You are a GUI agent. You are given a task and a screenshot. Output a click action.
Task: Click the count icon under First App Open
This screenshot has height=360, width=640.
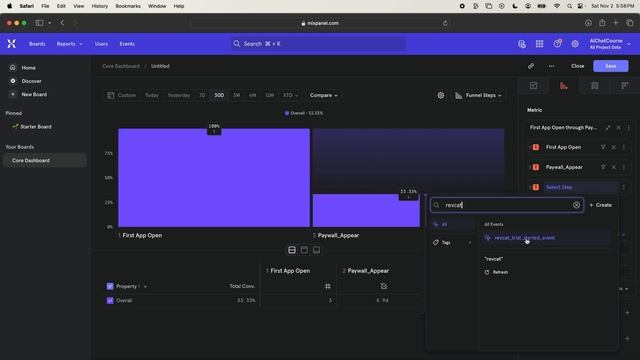click(x=328, y=287)
